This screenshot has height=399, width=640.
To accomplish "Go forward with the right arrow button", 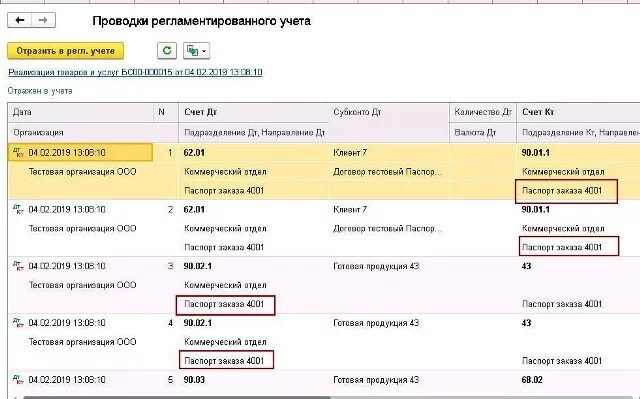I will coord(43,20).
